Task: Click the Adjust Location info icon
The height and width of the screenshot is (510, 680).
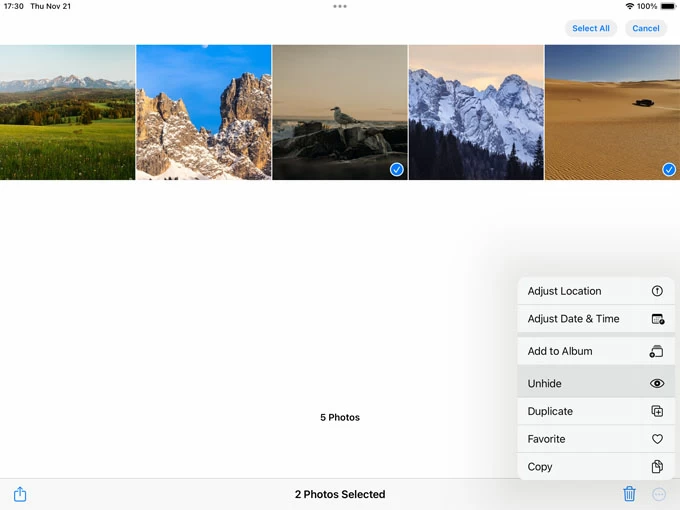Action: 657,291
